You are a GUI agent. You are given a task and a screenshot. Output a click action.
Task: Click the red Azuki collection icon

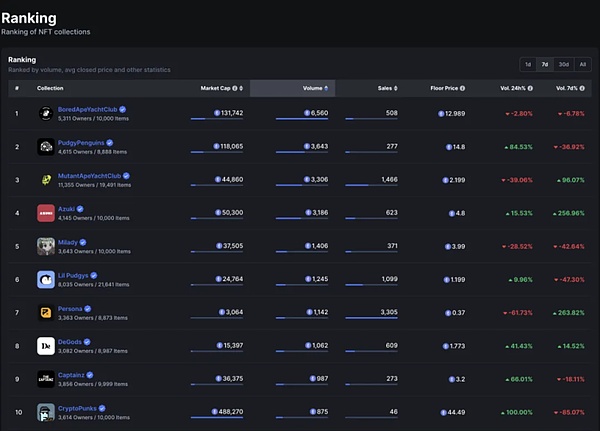(46, 213)
